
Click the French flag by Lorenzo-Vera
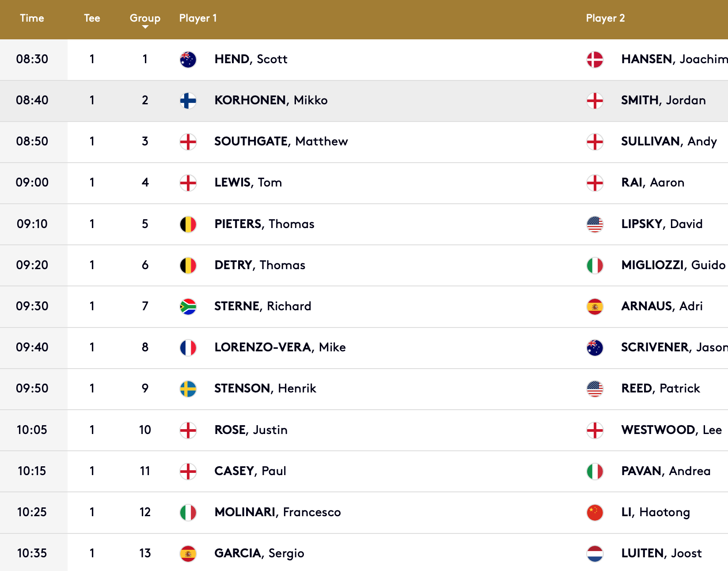point(188,347)
